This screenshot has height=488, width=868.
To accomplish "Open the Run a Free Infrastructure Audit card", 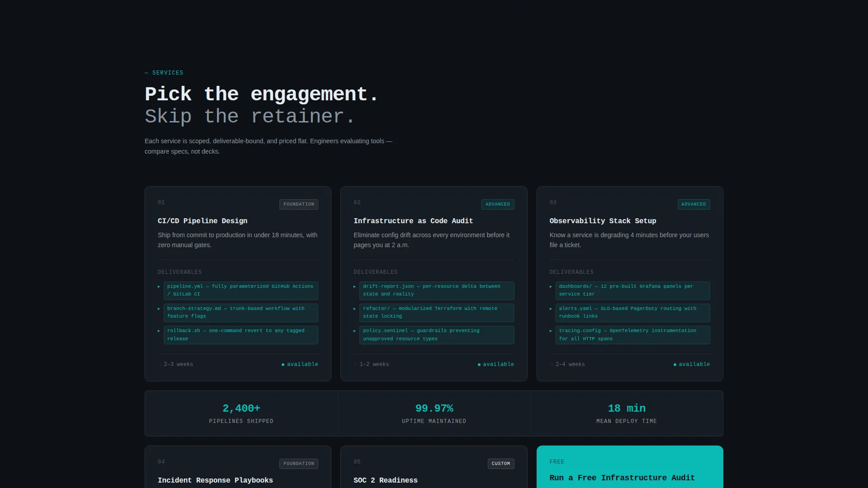I will [x=630, y=467].
